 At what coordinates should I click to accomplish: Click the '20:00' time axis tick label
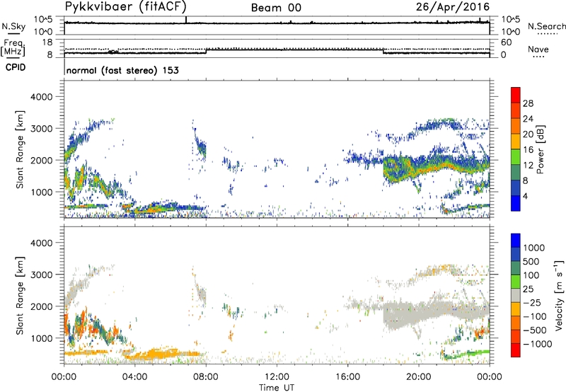[x=418, y=377]
